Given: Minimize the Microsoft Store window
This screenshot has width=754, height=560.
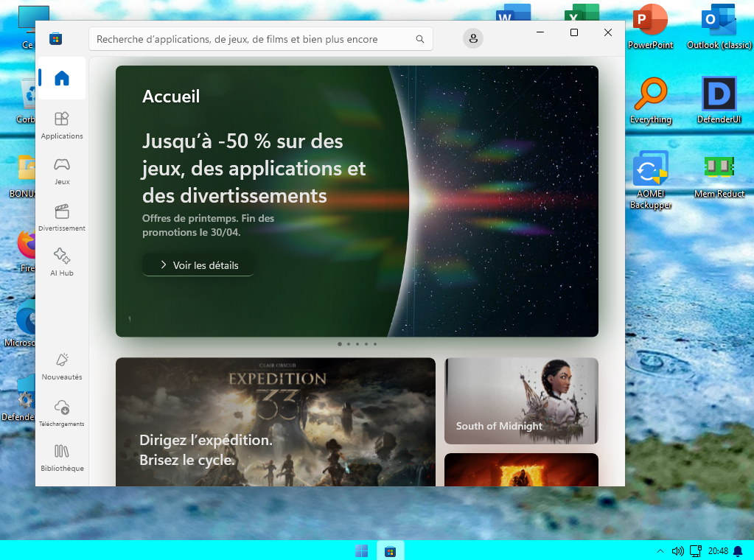Looking at the screenshot, I should pos(540,32).
